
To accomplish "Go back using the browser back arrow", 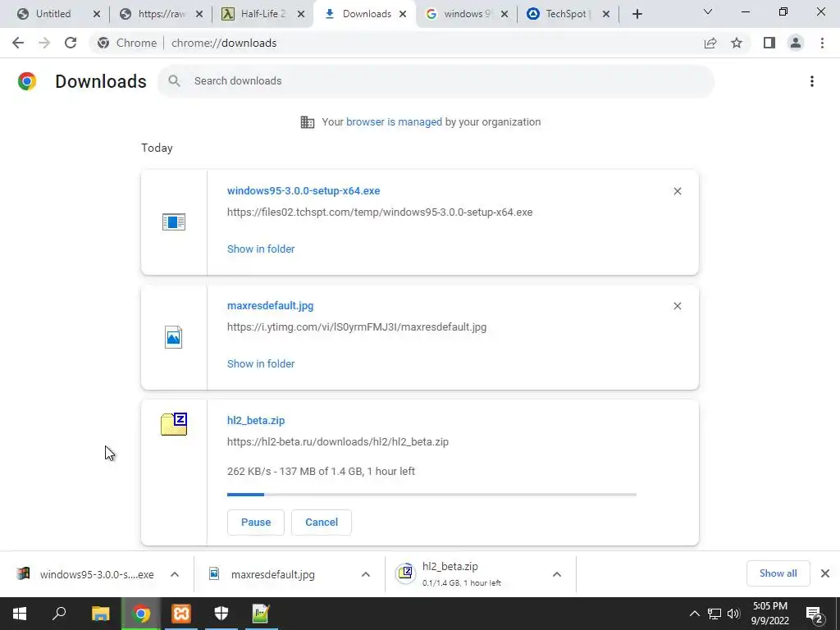I will 18,43.
